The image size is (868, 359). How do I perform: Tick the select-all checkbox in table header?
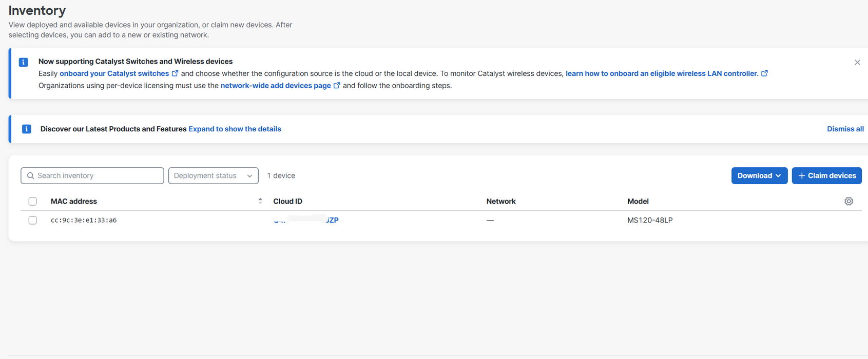point(33,202)
